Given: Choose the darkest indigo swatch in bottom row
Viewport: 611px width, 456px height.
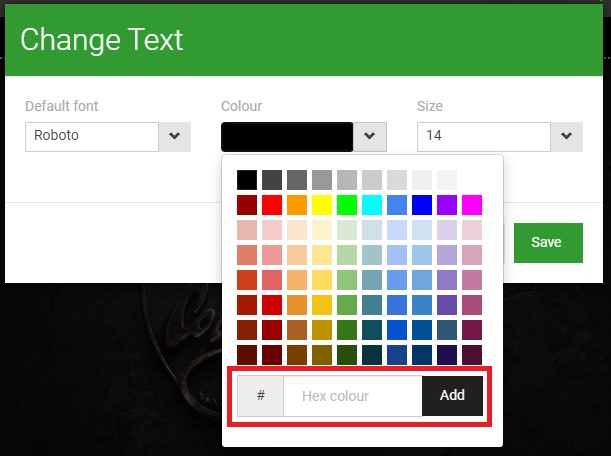Looking at the screenshot, I should (x=447, y=355).
